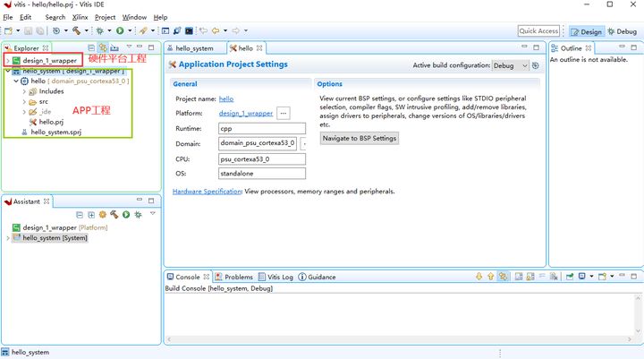
Task: Click the OS field standalone
Action: click(262, 173)
